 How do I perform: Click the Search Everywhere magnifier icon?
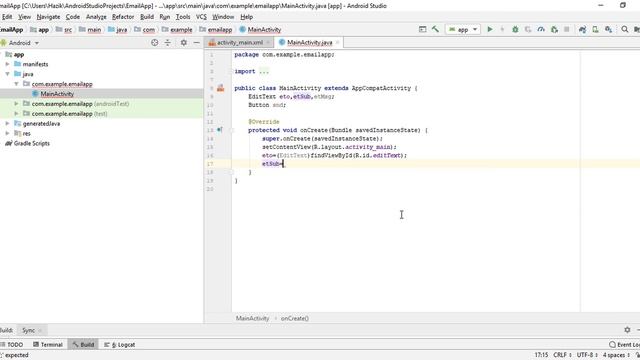(624, 29)
